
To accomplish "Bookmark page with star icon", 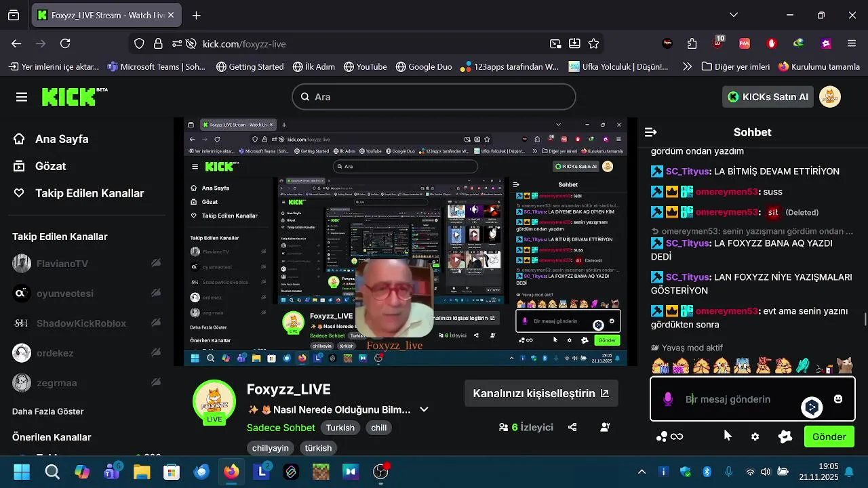I will (x=593, y=43).
